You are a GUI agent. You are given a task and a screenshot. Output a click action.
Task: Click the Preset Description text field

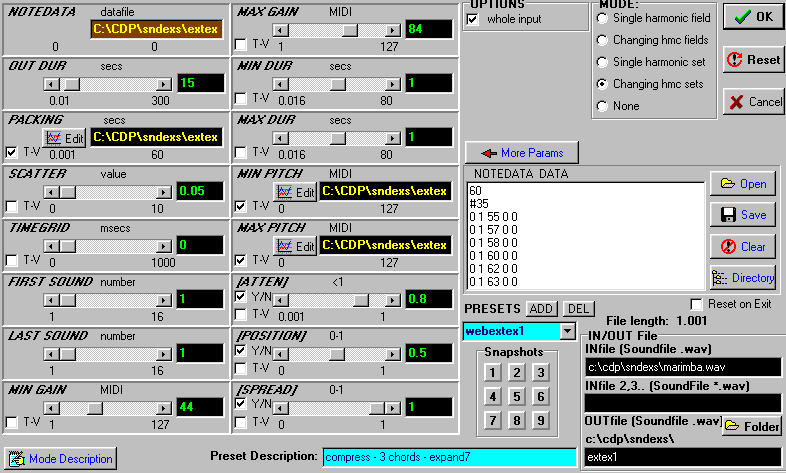(449, 457)
